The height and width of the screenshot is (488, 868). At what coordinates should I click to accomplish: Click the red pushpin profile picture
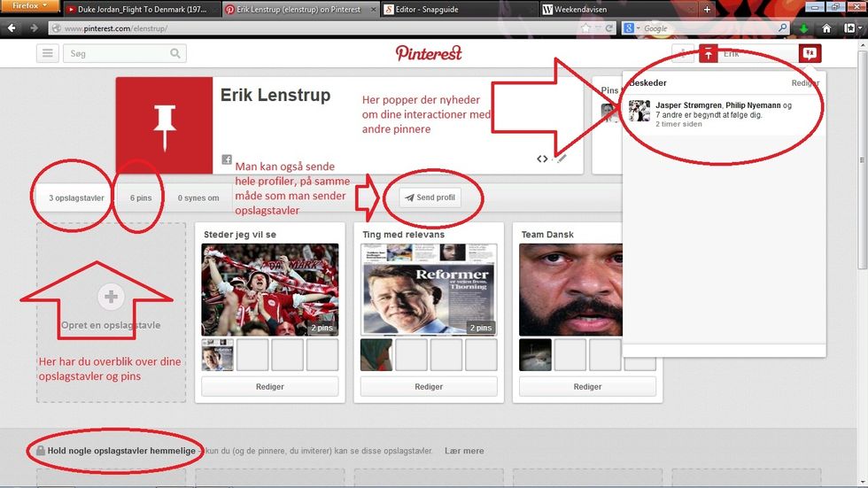[164, 126]
